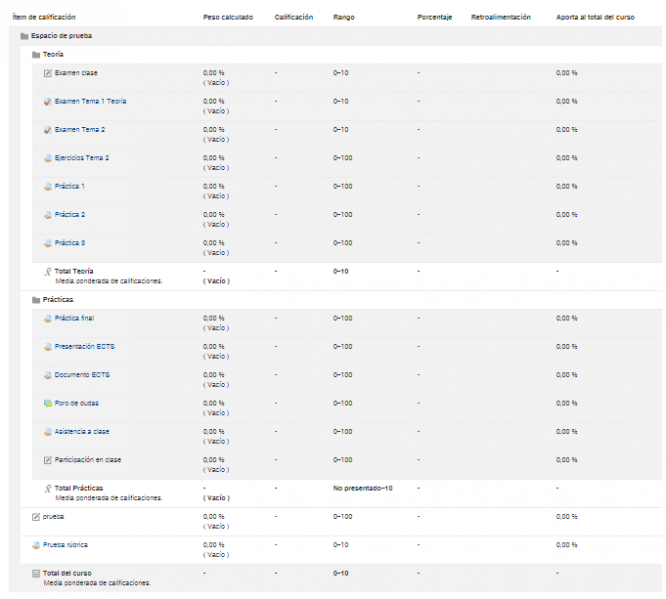This screenshot has height=599, width=666.
Task: Click Media ponderada text under Total Prácticas
Action: pyautogui.click(x=109, y=498)
